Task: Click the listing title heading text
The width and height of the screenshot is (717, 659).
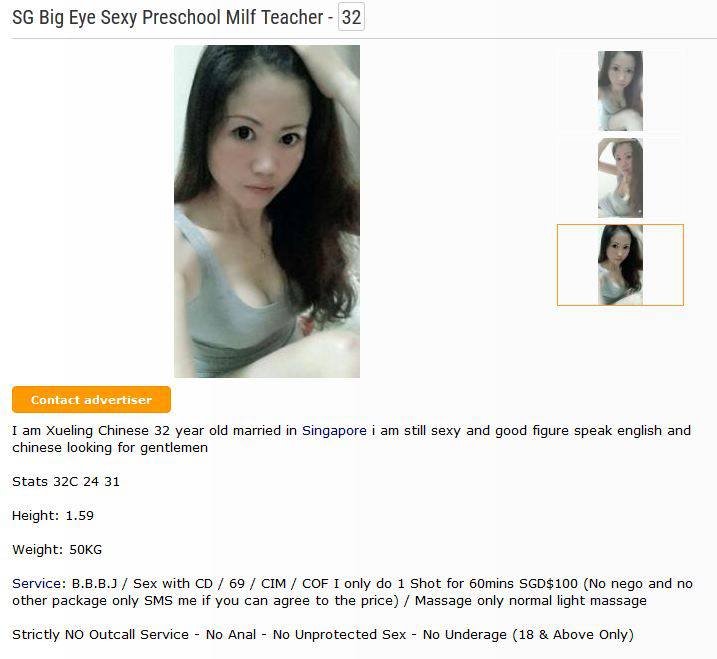Action: click(168, 17)
